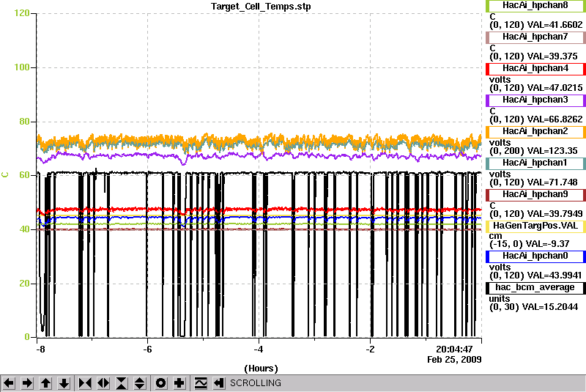This screenshot has height=392, width=586.
Task: Click the (Hours) axis title
Action: (x=261, y=369)
